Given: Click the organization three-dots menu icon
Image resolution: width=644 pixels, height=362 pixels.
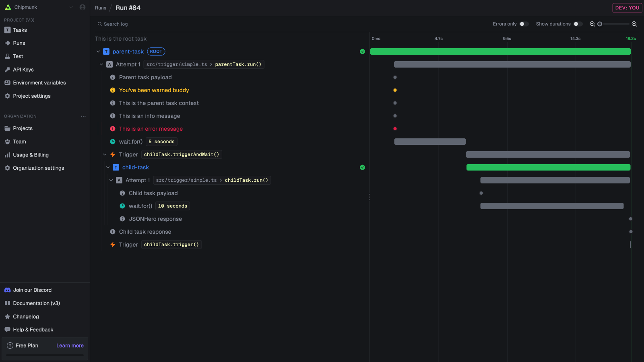Looking at the screenshot, I should tap(83, 116).
